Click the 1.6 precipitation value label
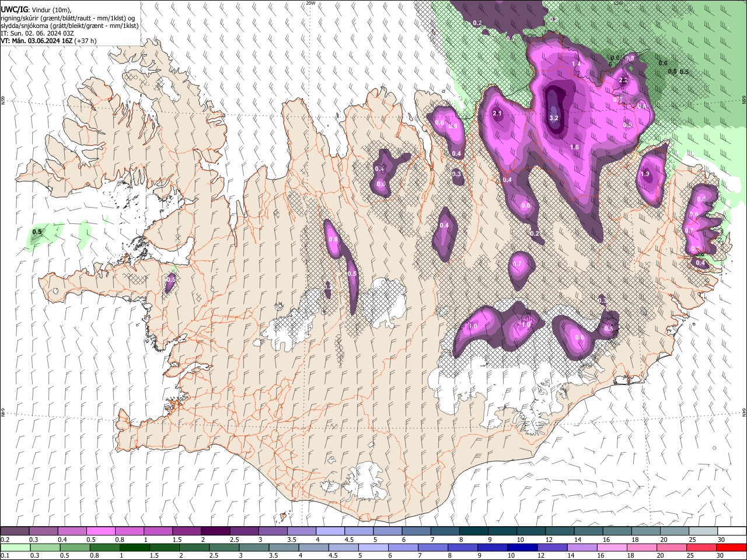747x560 pixels. [x=574, y=147]
